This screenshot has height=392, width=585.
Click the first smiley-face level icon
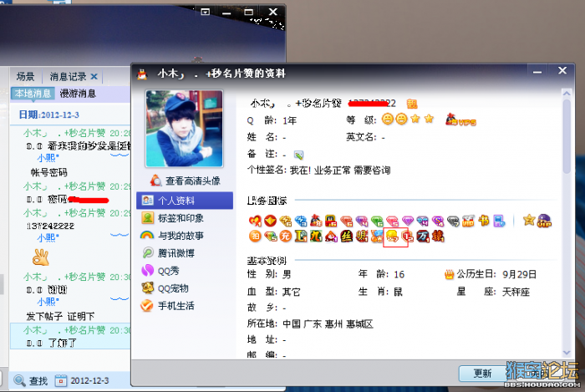(x=387, y=120)
